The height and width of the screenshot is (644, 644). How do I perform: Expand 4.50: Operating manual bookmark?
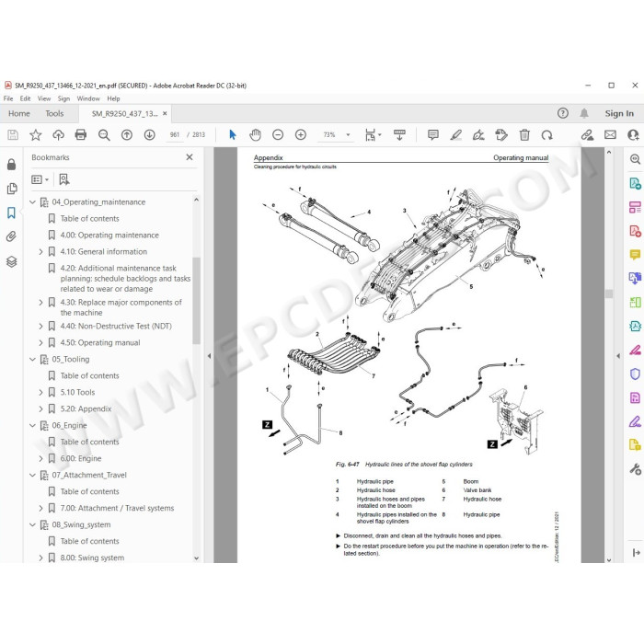(x=40, y=342)
